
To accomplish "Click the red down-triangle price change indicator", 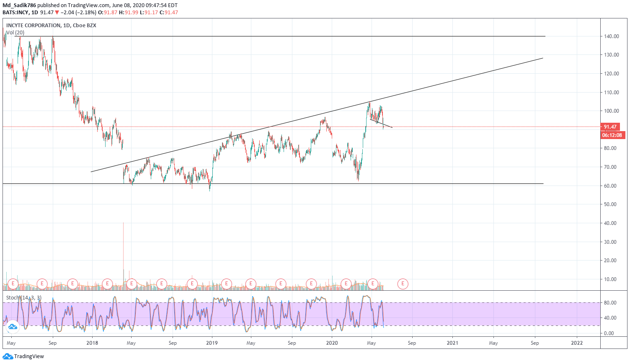I will 57,13.
